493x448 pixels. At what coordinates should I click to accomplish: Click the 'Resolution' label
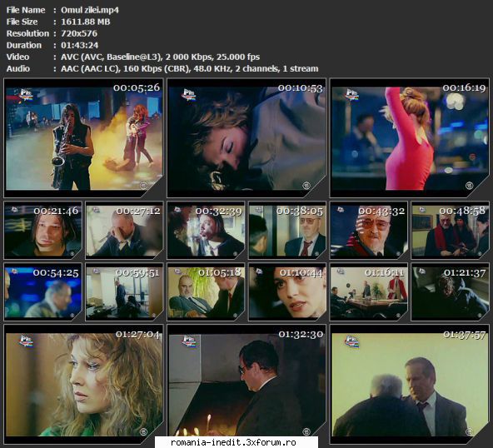coord(27,33)
